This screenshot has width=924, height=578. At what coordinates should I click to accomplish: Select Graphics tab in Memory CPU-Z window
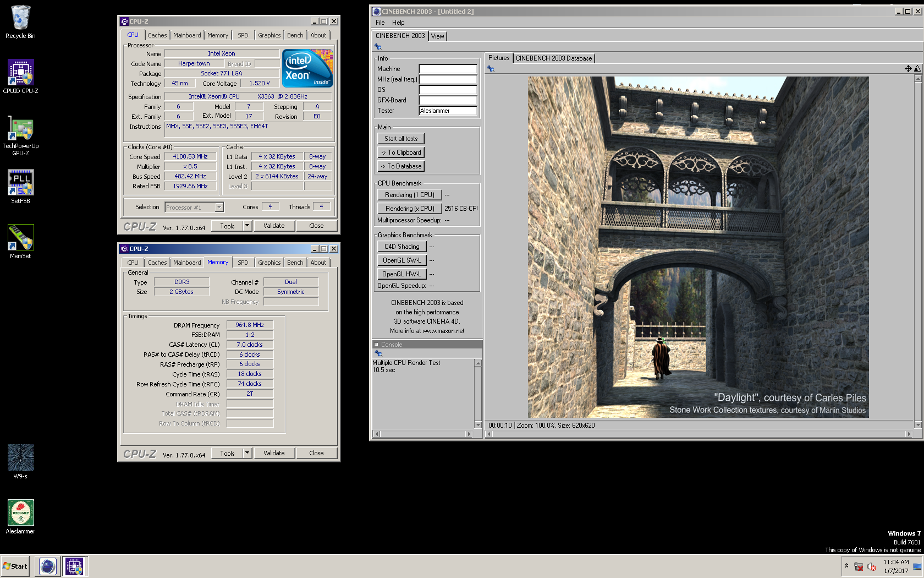pos(269,263)
